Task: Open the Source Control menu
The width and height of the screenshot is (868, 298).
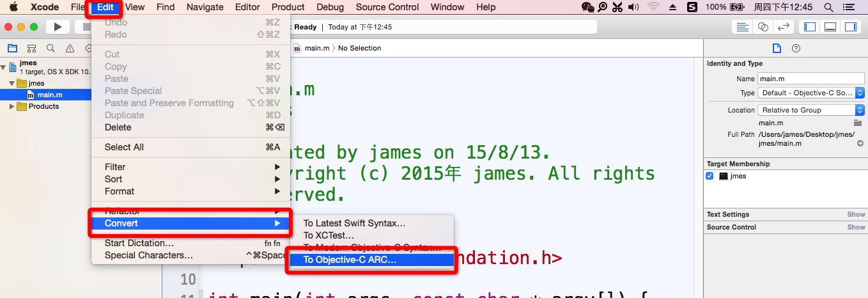Action: [387, 7]
